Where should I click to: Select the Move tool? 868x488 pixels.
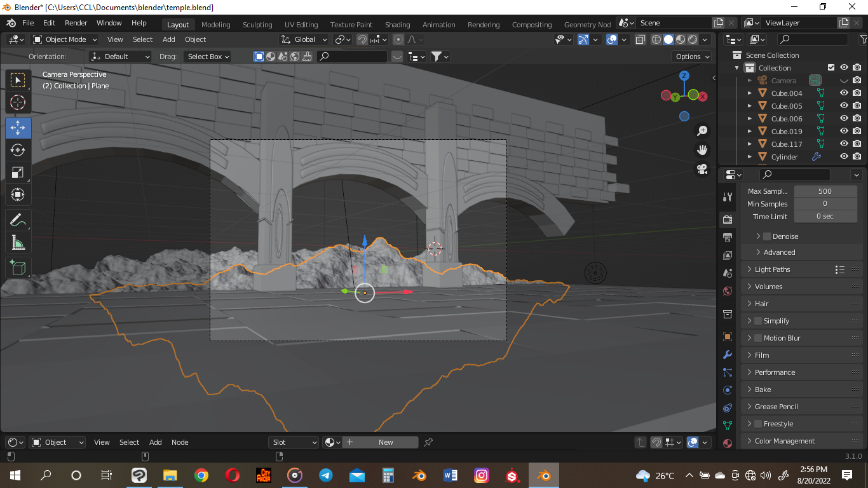pos(18,128)
